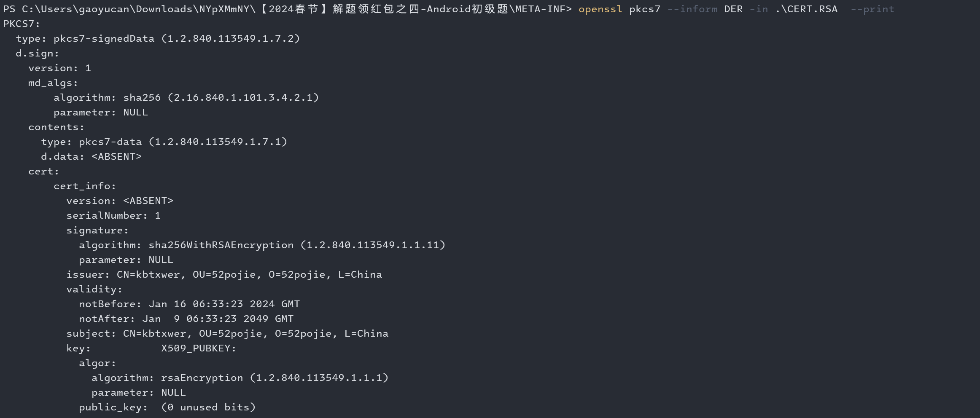Click the '.\CERT.RSA' filename argument

coord(806,9)
